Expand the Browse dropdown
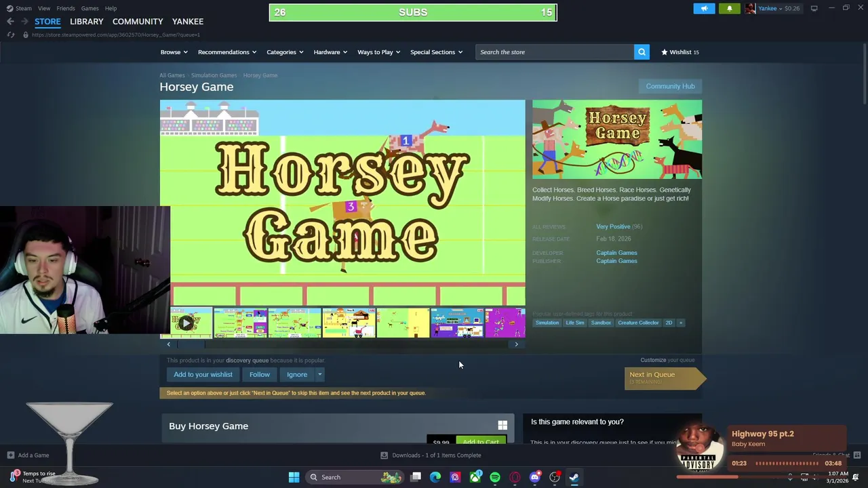868x488 pixels. 173,52
